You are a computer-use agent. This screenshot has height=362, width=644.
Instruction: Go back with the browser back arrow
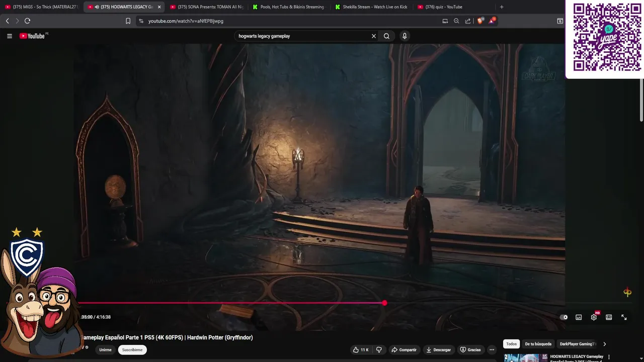(7, 21)
